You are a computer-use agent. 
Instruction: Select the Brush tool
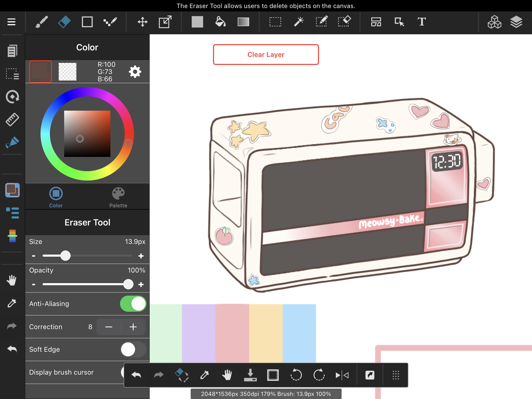click(x=42, y=22)
